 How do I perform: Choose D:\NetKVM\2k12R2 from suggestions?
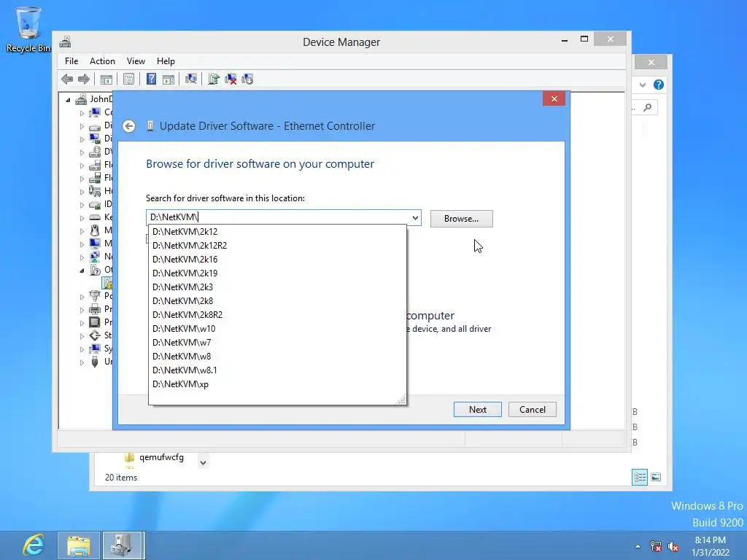coord(277,245)
